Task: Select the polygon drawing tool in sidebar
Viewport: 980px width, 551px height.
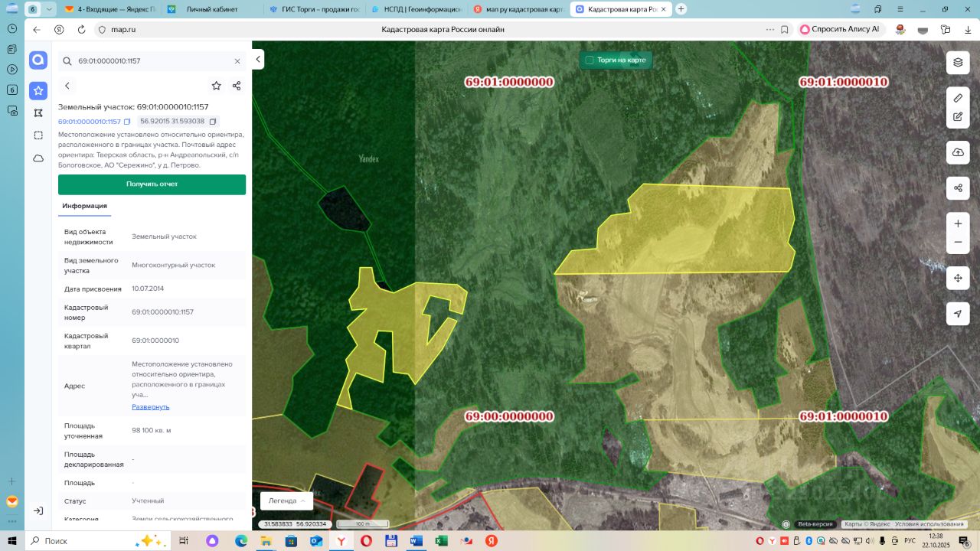Action: pyautogui.click(x=38, y=113)
